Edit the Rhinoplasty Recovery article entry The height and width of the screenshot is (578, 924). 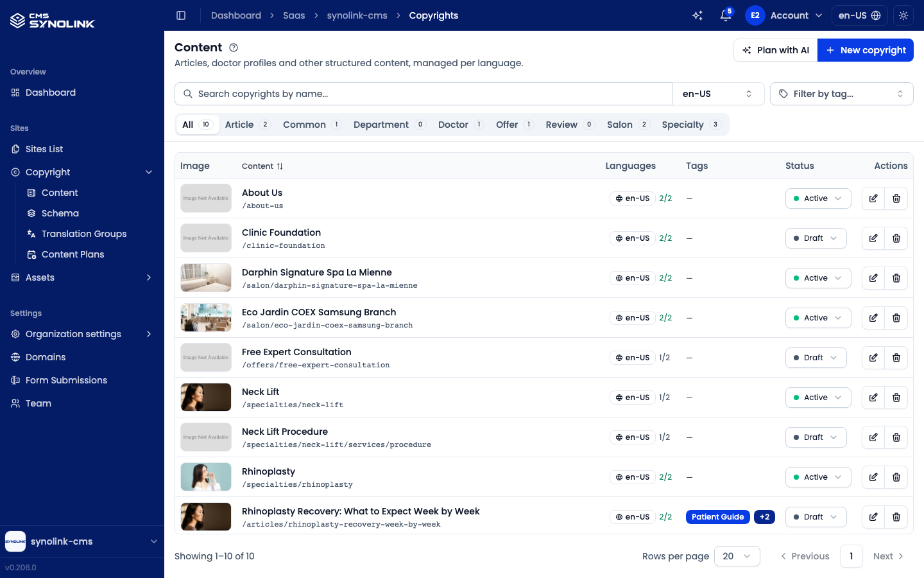coord(873,517)
